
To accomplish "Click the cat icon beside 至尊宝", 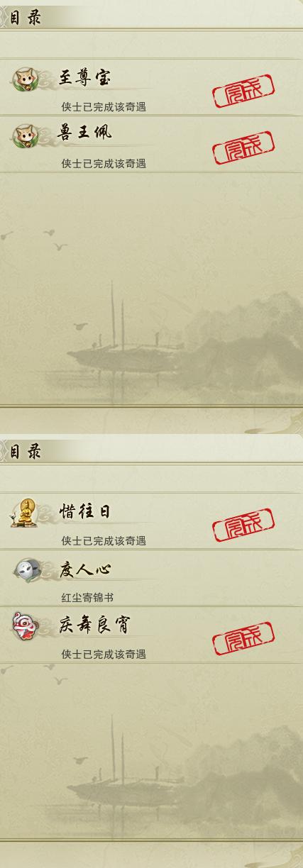I will tap(27, 78).
